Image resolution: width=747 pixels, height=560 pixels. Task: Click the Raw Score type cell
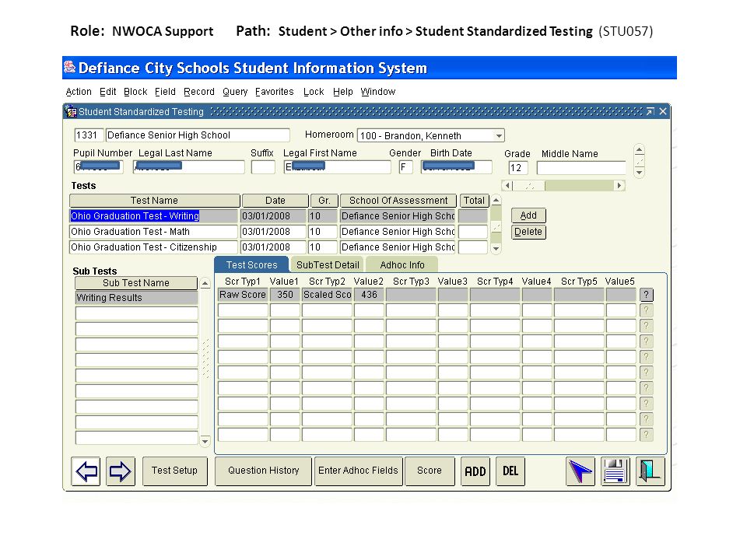pyautogui.click(x=243, y=295)
